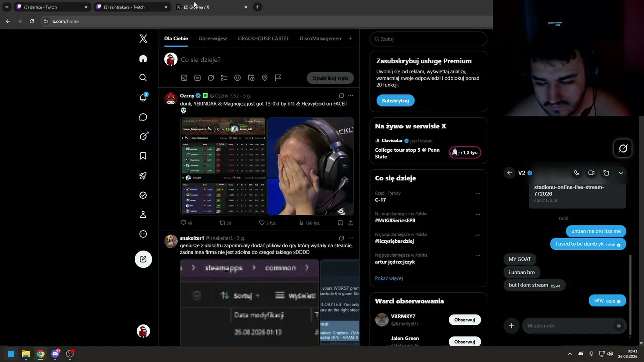Add a poll to the new post
644x362 pixels.
224,78
